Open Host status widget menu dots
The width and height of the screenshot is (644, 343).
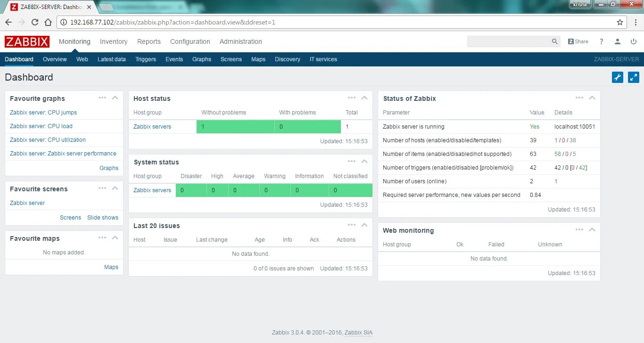pyautogui.click(x=352, y=98)
